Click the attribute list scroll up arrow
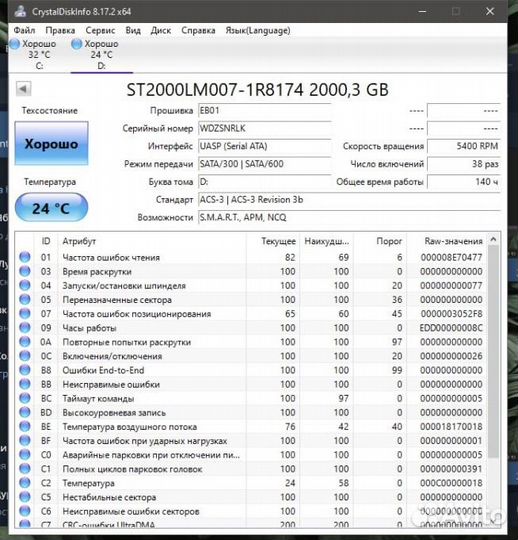 [494, 239]
